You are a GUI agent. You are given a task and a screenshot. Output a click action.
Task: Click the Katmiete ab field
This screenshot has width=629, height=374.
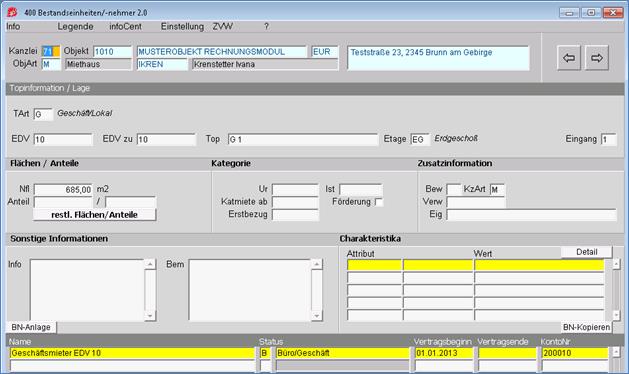pos(295,202)
